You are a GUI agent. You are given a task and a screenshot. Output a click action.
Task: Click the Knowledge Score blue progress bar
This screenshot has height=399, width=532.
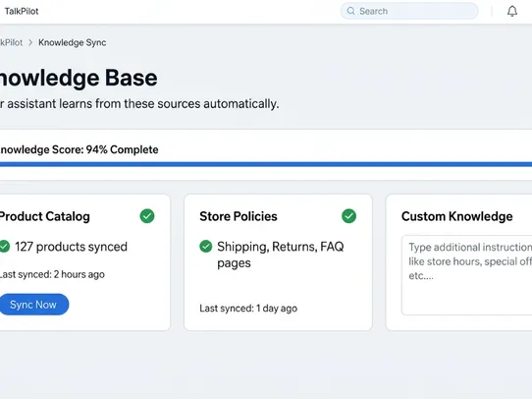pos(266,164)
